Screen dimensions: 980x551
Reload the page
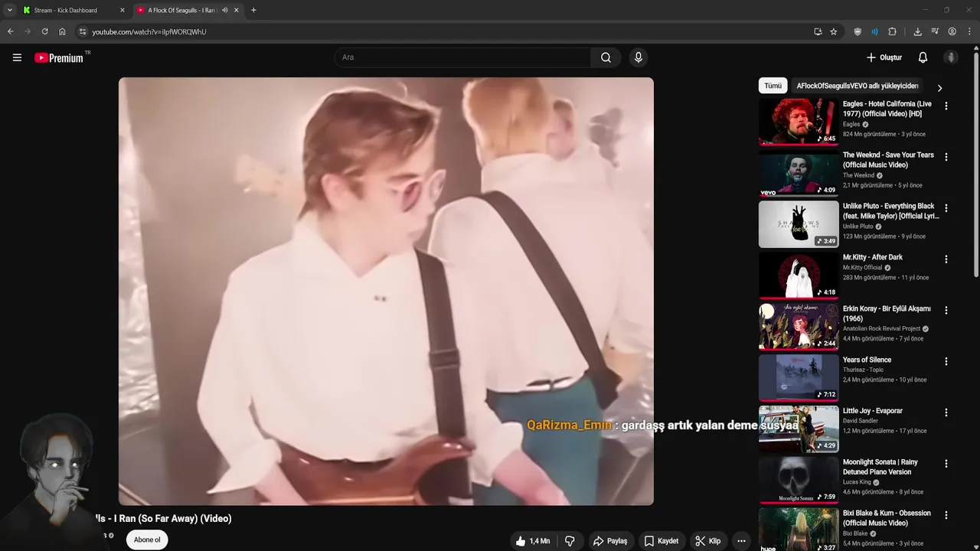(44, 31)
